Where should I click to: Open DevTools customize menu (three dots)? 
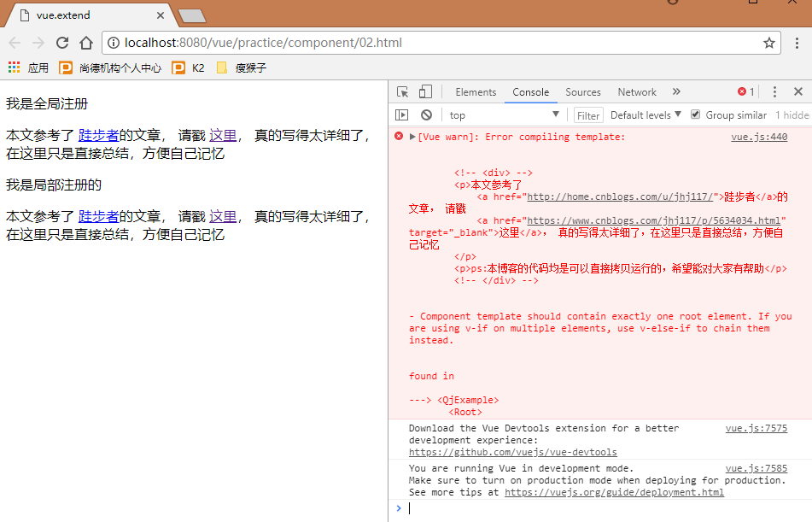click(x=774, y=92)
